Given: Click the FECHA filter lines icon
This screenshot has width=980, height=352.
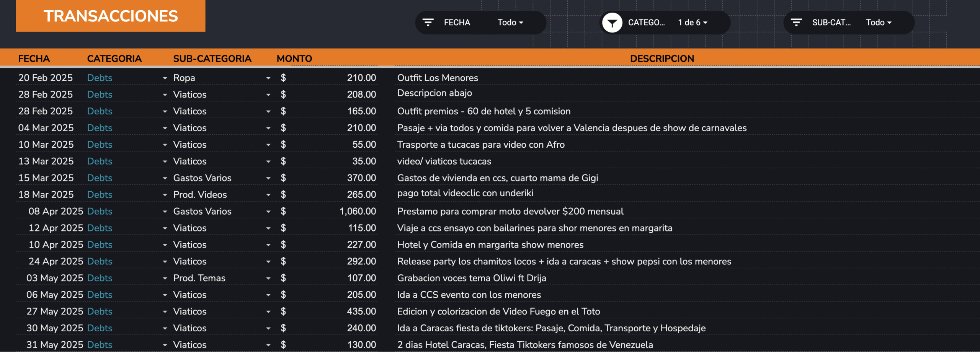Looking at the screenshot, I should (428, 23).
